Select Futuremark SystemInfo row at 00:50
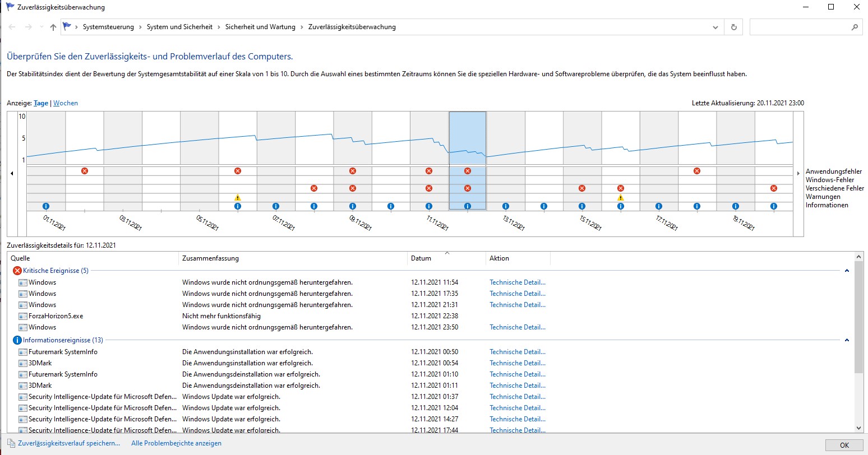This screenshot has height=455, width=868. (x=431, y=352)
